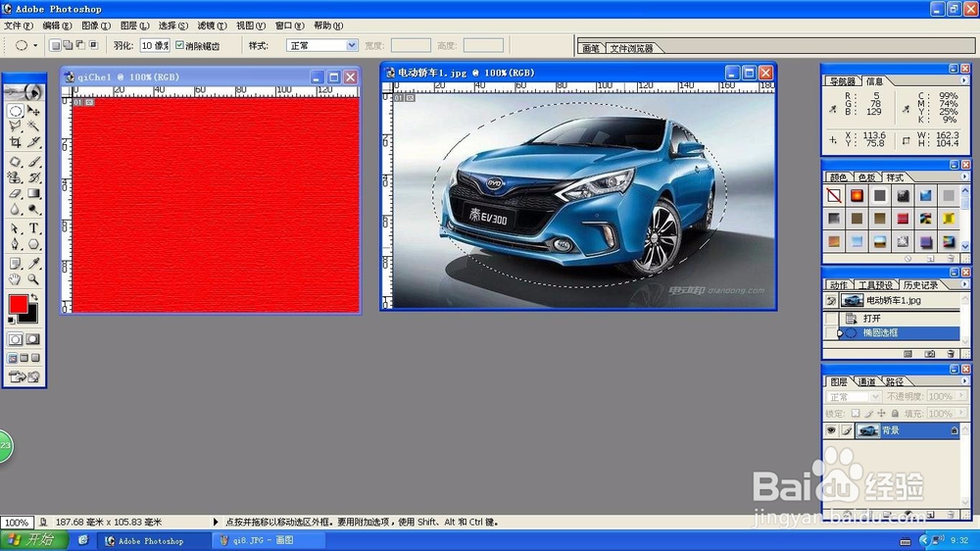Screen dimensions: 980x551
Task: Select the Move tool
Action: click(33, 112)
